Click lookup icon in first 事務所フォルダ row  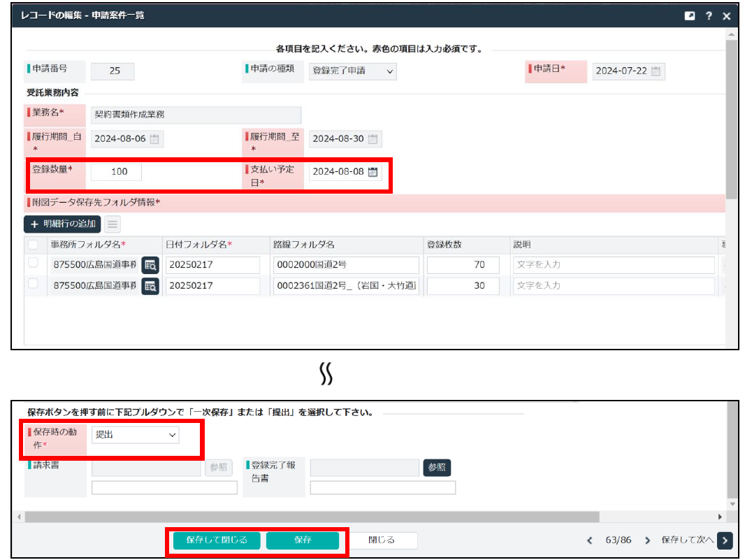click(150, 265)
